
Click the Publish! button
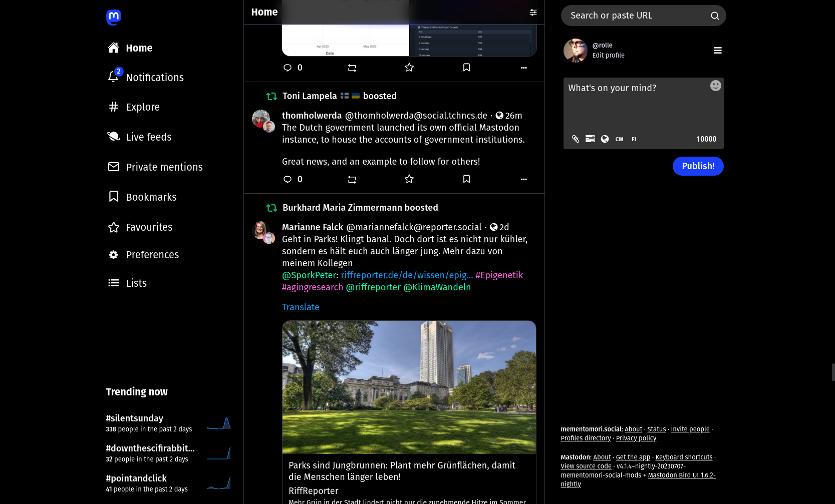point(698,166)
